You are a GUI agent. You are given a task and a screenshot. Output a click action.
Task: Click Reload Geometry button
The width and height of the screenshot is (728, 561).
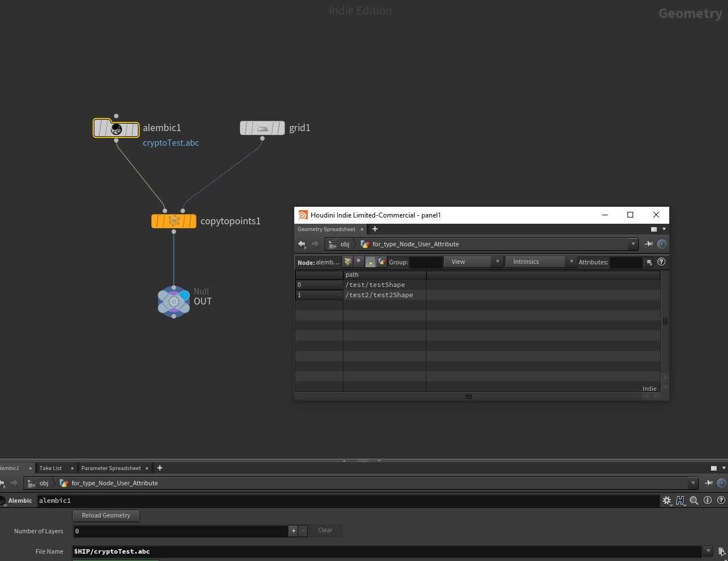click(x=106, y=515)
